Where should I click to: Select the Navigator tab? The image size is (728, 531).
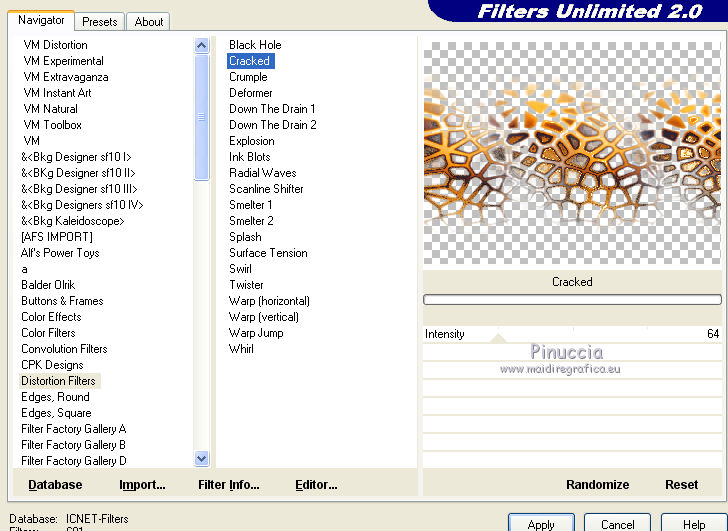pos(41,20)
